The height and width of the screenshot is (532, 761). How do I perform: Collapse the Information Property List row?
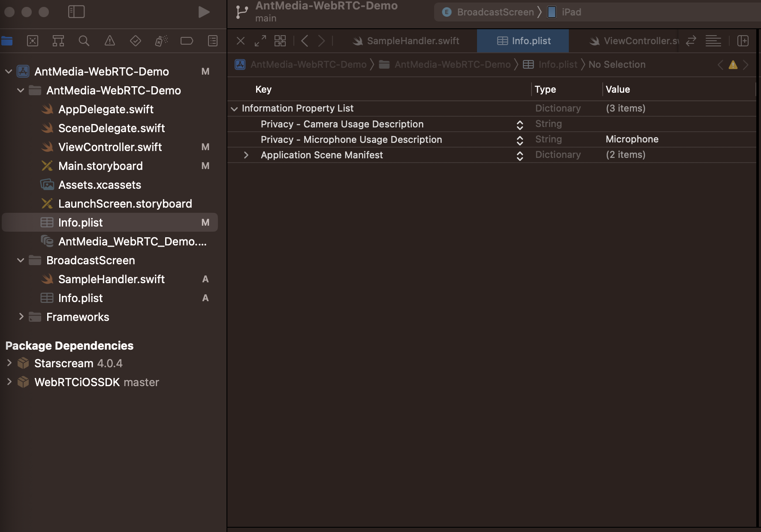pyautogui.click(x=234, y=109)
